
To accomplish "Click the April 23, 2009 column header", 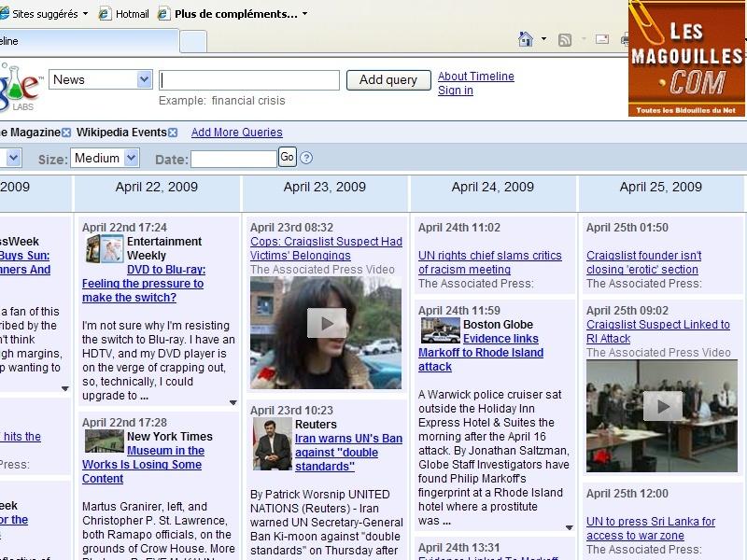I will tap(325, 187).
